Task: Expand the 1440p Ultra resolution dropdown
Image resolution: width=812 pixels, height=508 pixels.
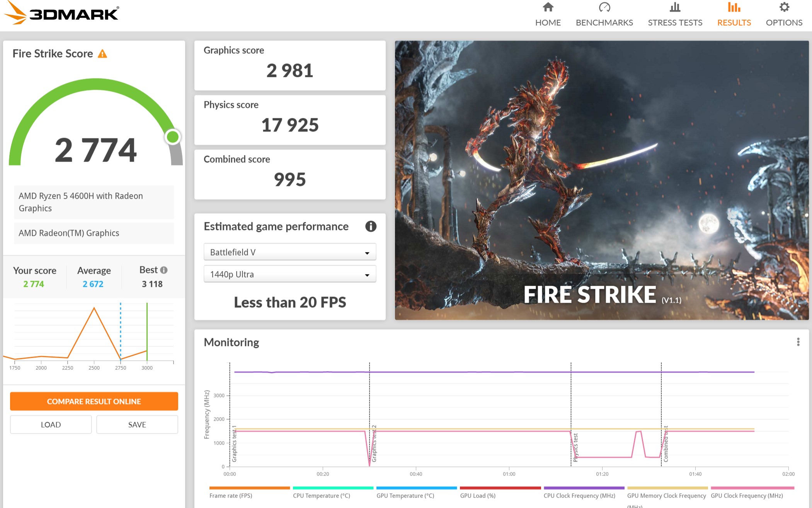Action: (289, 274)
